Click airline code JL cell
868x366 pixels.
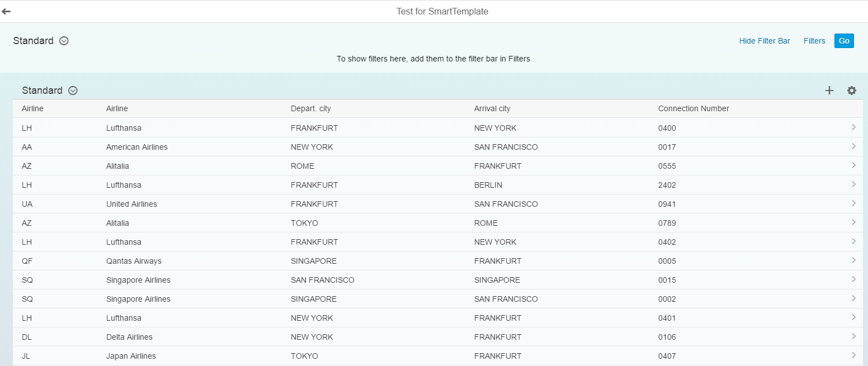click(x=26, y=356)
